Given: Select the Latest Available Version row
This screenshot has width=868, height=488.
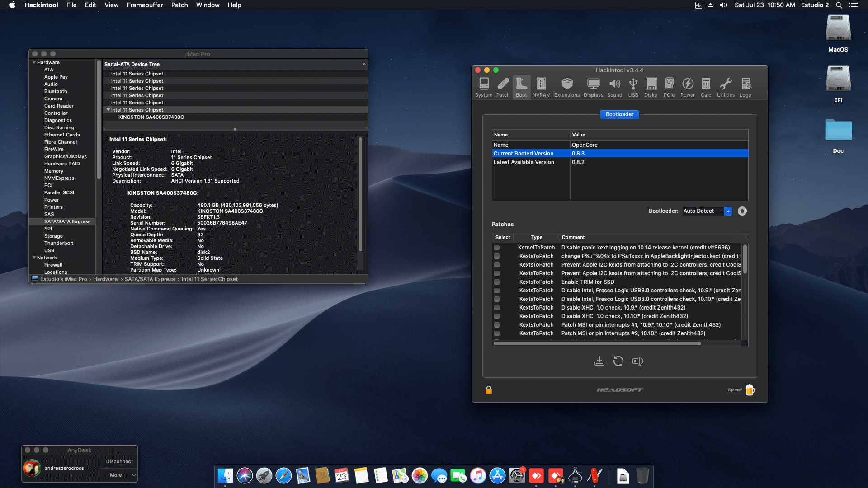Looking at the screenshot, I should [x=620, y=162].
